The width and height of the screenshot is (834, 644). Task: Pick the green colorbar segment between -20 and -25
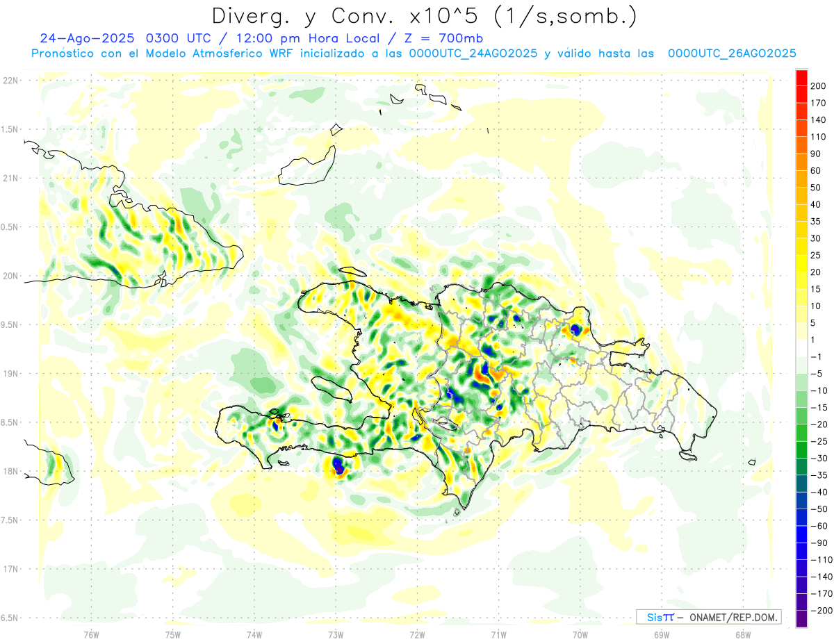pyautogui.click(x=801, y=433)
